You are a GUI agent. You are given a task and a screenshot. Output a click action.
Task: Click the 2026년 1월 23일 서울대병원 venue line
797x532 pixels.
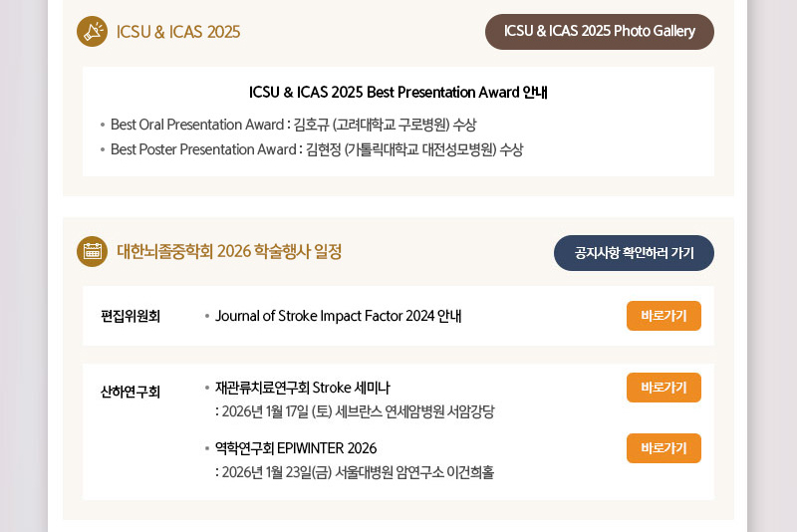pos(355,472)
